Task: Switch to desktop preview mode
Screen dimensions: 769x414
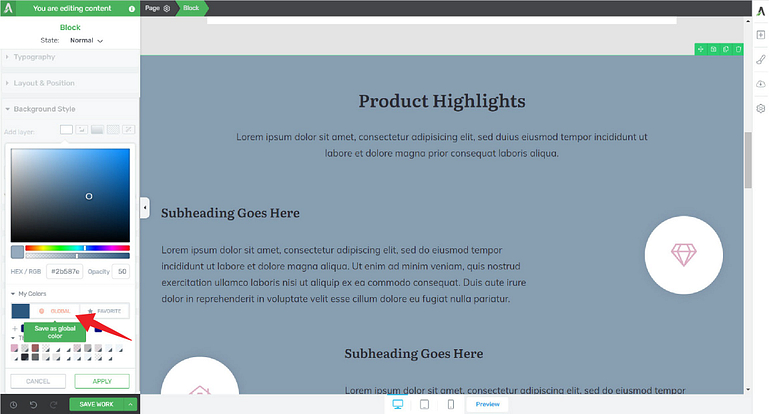Action: (398, 404)
